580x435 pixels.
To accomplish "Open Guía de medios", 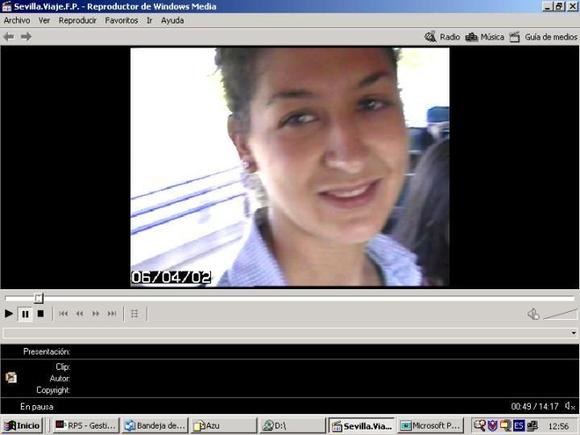I will point(543,37).
